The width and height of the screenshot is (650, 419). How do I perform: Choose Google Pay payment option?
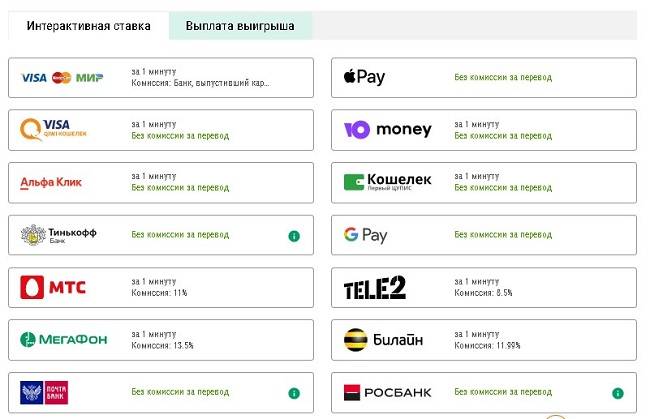point(484,235)
